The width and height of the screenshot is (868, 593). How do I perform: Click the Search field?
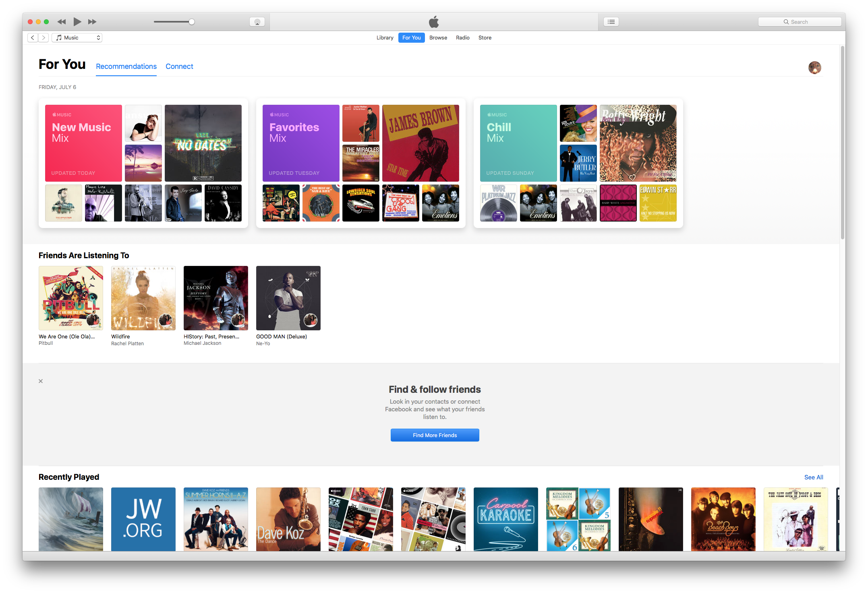pos(800,22)
